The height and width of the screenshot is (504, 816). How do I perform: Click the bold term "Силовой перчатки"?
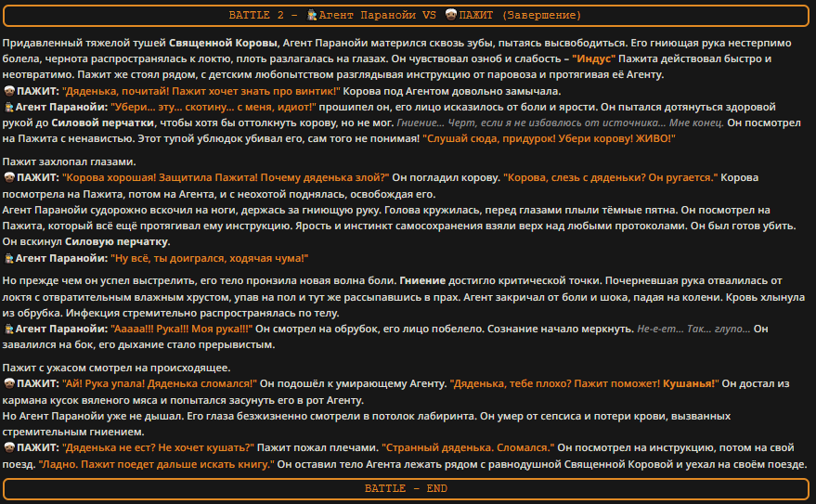click(x=102, y=123)
